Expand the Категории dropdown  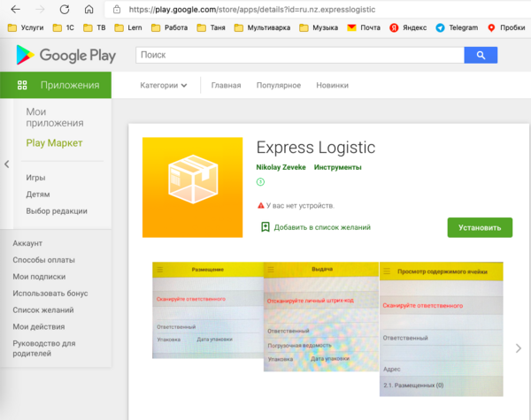pyautogui.click(x=164, y=86)
